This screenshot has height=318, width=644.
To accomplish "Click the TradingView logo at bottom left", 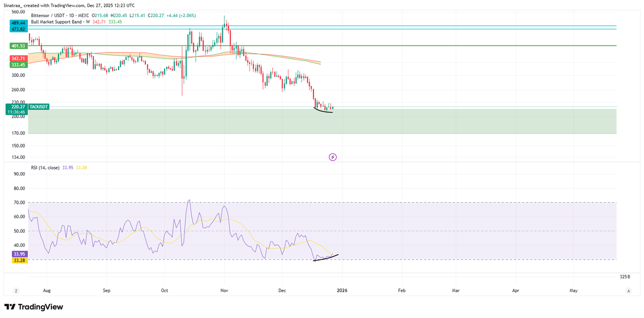I will click(x=34, y=307).
